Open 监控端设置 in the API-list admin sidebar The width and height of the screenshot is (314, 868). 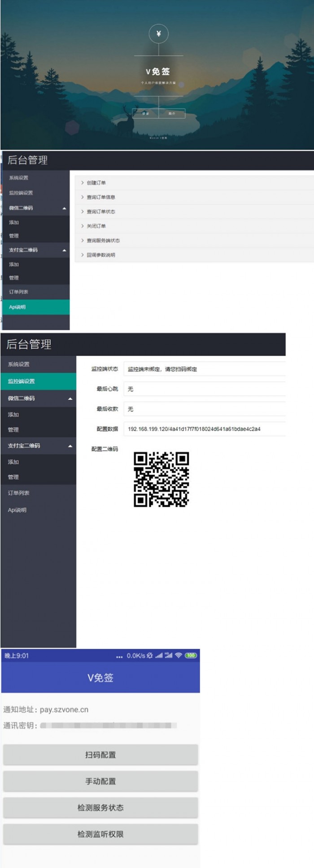(35, 193)
